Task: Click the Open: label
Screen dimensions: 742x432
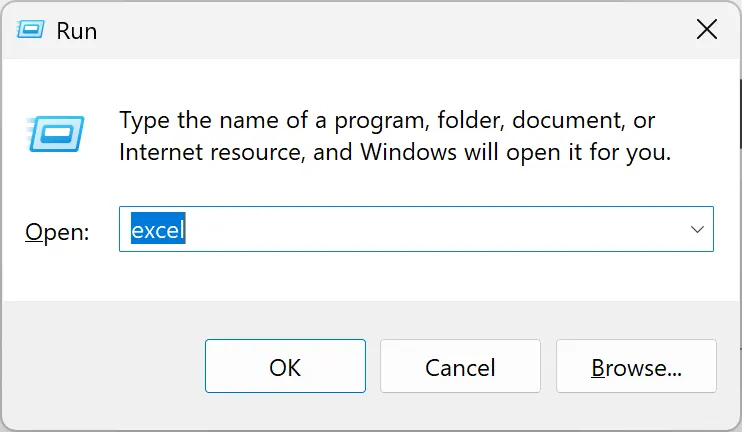Action: click(57, 232)
